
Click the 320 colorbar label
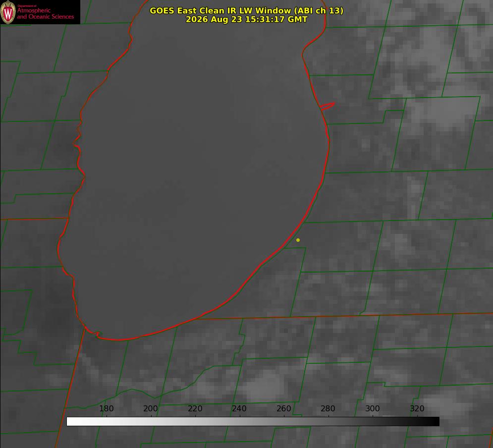[x=417, y=408]
